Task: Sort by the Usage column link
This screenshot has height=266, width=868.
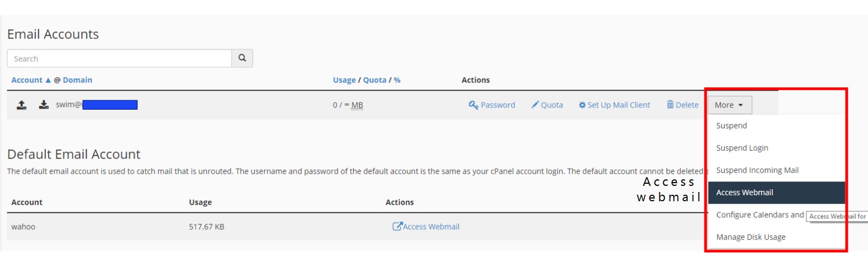Action: (x=344, y=80)
